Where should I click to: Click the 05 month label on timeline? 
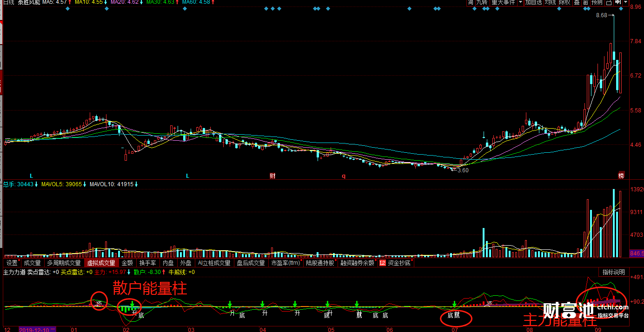click(331, 329)
